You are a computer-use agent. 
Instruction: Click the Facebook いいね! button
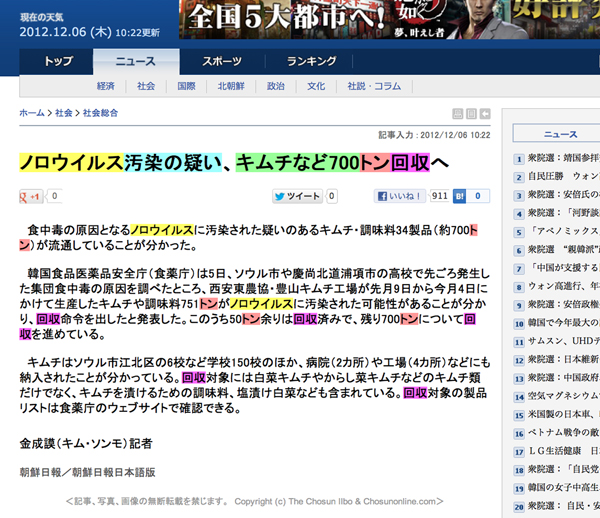point(403,197)
